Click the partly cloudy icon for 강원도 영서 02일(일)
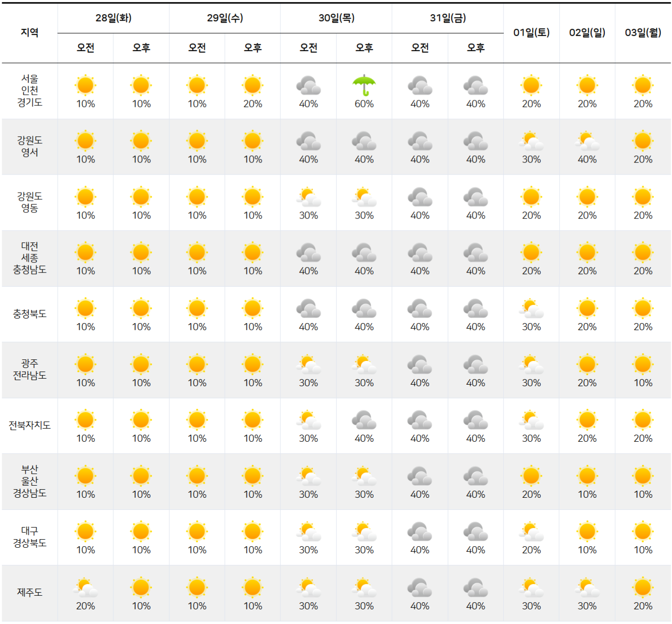 (587, 141)
